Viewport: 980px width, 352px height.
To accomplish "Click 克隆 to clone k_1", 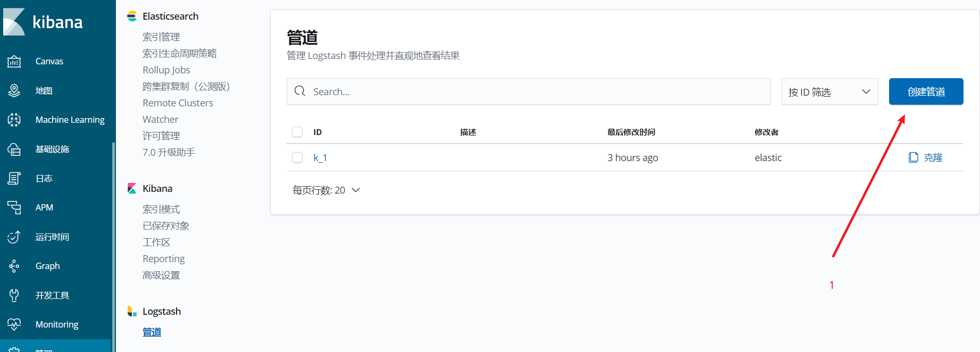I will (x=933, y=157).
